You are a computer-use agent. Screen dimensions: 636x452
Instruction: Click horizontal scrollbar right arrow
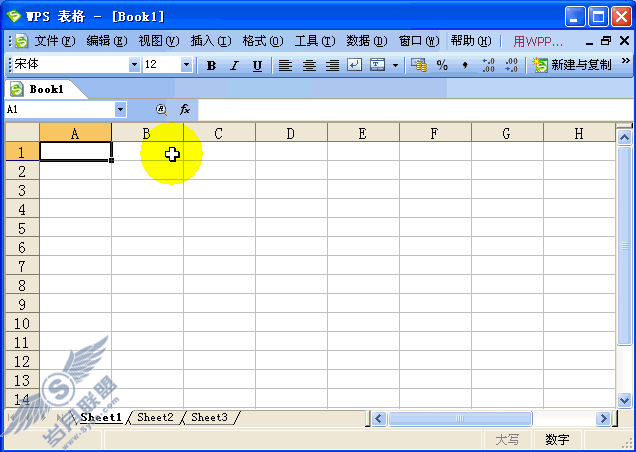pyautogui.click(x=604, y=418)
